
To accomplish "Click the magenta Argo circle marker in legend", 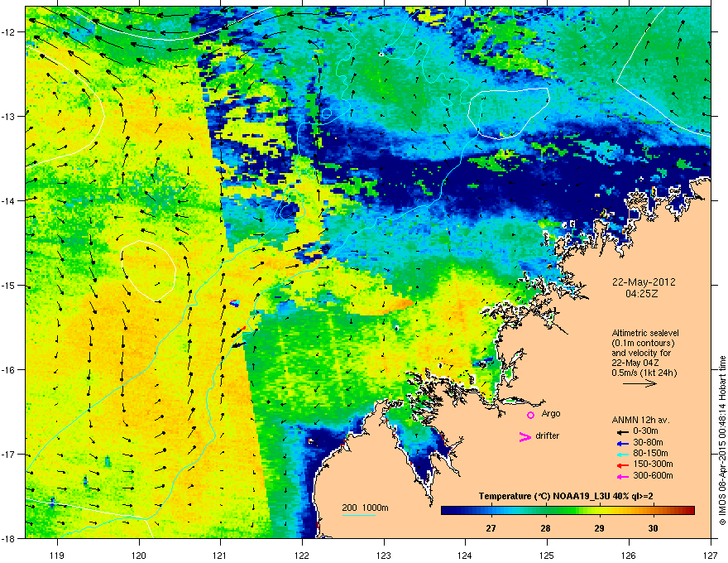I will pyautogui.click(x=530, y=415).
